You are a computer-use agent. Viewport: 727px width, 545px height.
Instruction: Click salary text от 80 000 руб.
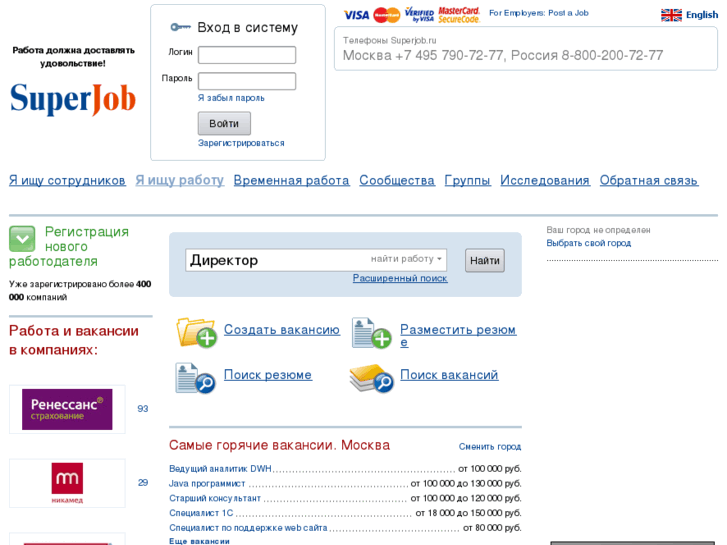492,528
